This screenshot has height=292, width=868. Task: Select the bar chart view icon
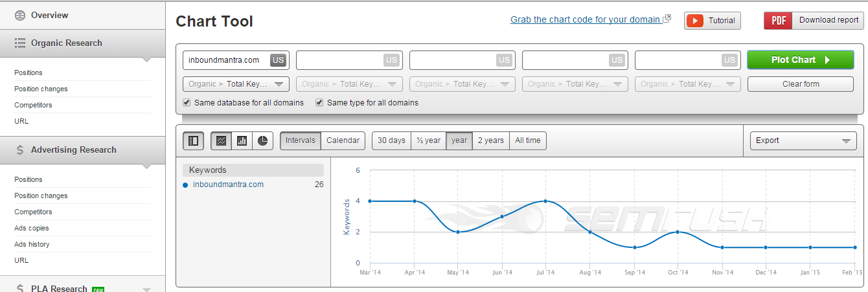242,140
